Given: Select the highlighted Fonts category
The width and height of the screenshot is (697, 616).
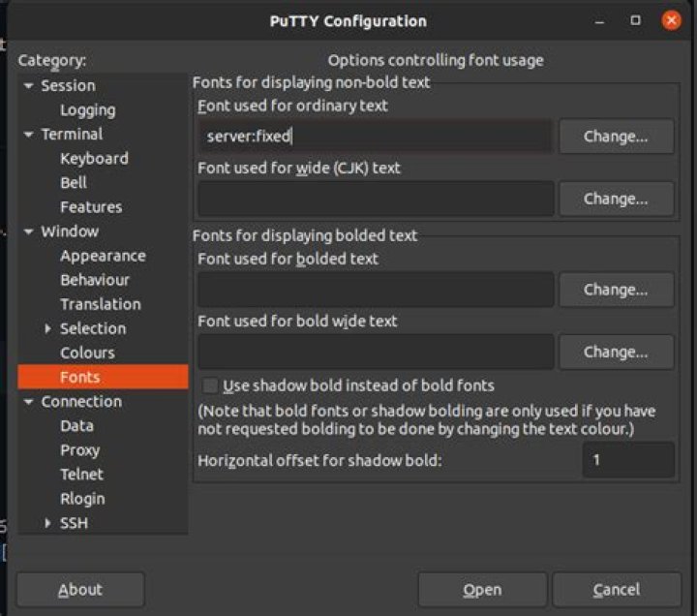Looking at the screenshot, I should (104, 377).
